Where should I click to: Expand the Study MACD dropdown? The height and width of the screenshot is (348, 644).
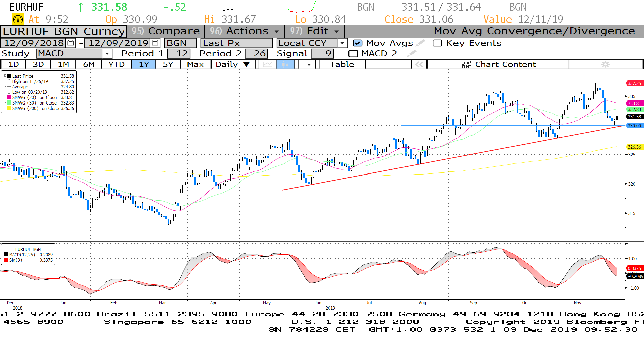(107, 53)
